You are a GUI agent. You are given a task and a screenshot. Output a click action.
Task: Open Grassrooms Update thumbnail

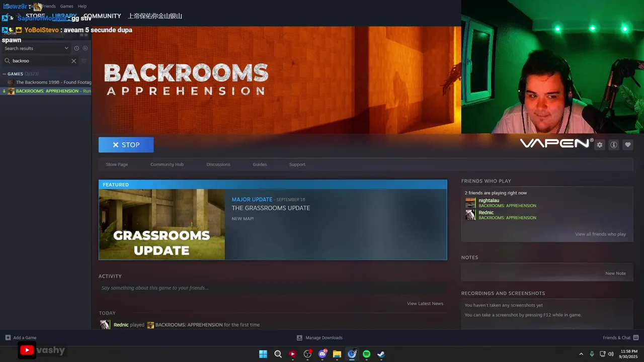coord(162,224)
